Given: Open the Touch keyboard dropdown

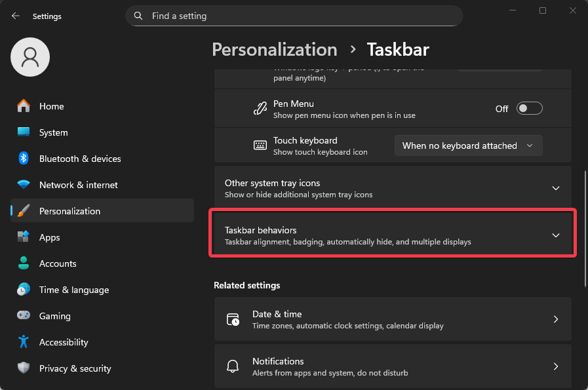Looking at the screenshot, I should click(468, 146).
